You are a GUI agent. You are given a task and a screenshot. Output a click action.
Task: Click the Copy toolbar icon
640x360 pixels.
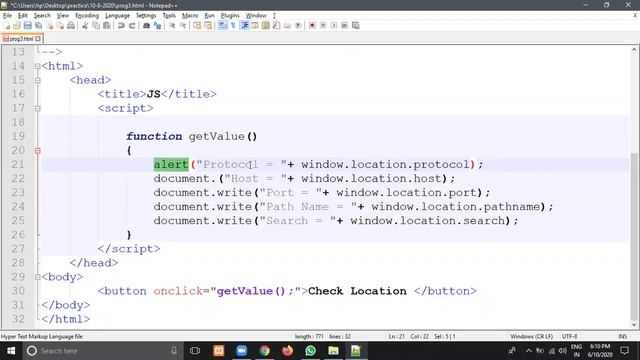tap(96, 25)
